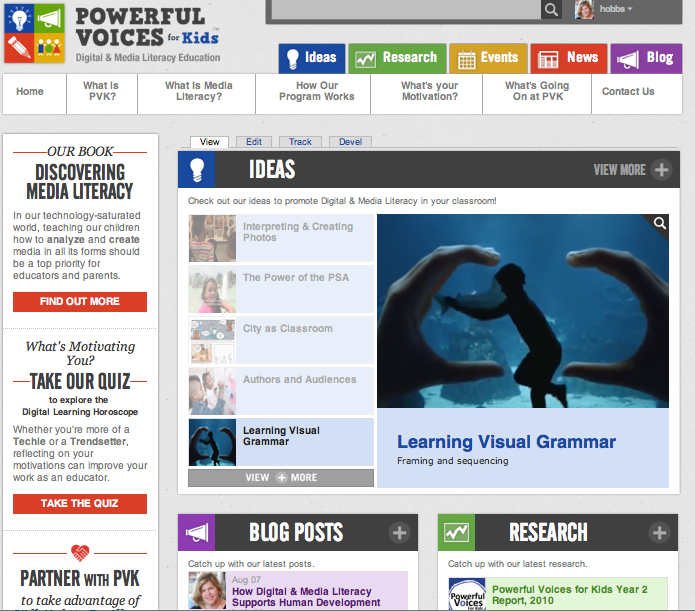Viewport: 695px width, 611px height.
Task: Click the plus icon in Blog Posts header
Action: [x=400, y=533]
